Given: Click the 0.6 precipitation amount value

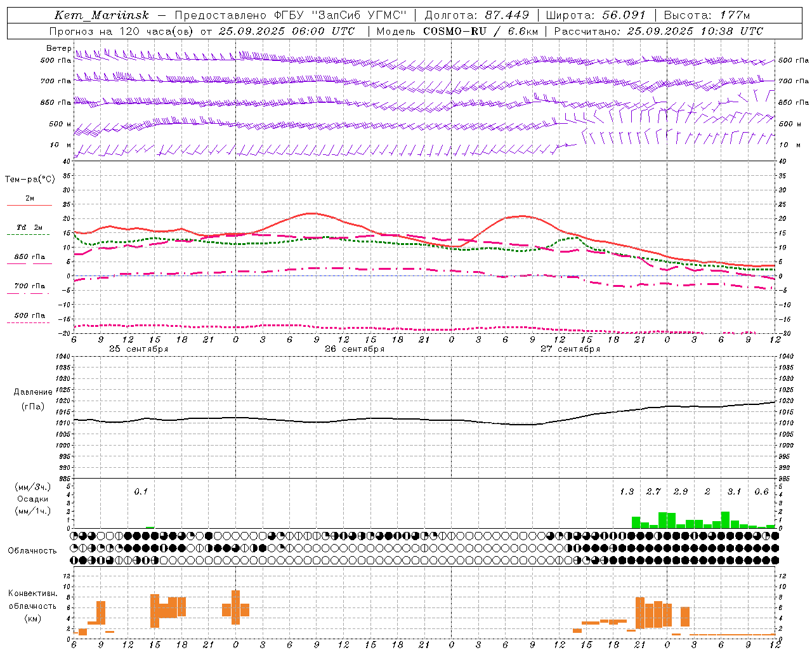Looking at the screenshot, I should click(761, 491).
